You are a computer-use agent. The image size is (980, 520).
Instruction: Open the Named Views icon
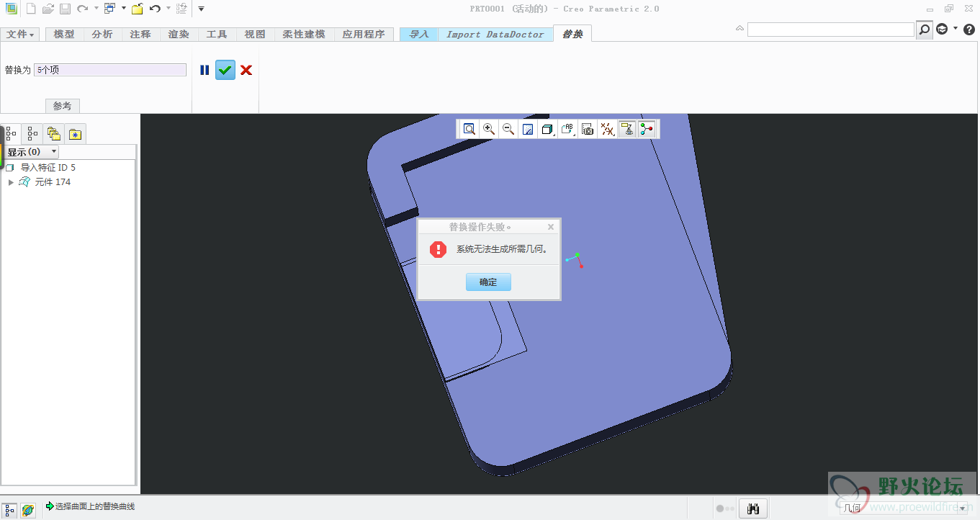pos(568,129)
